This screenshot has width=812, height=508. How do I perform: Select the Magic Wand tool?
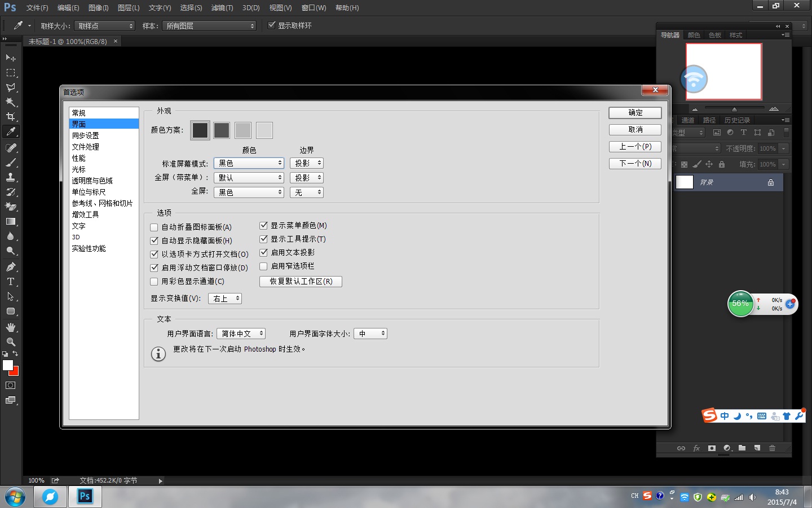tap(11, 102)
